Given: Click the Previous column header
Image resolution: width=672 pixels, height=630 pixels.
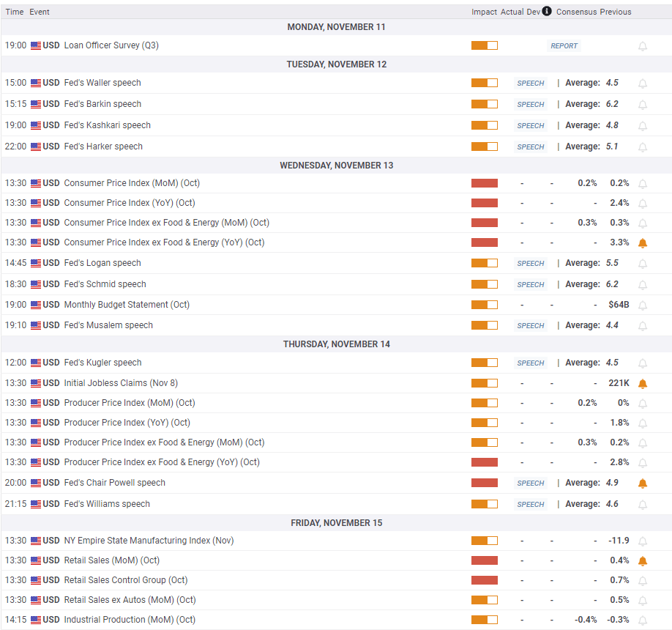Looking at the screenshot, I should 616,12.
